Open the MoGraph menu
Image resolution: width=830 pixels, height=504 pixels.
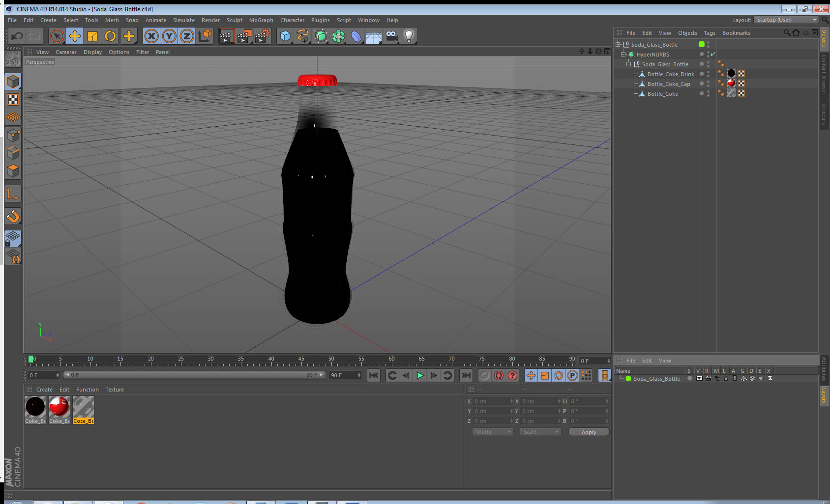(x=261, y=20)
